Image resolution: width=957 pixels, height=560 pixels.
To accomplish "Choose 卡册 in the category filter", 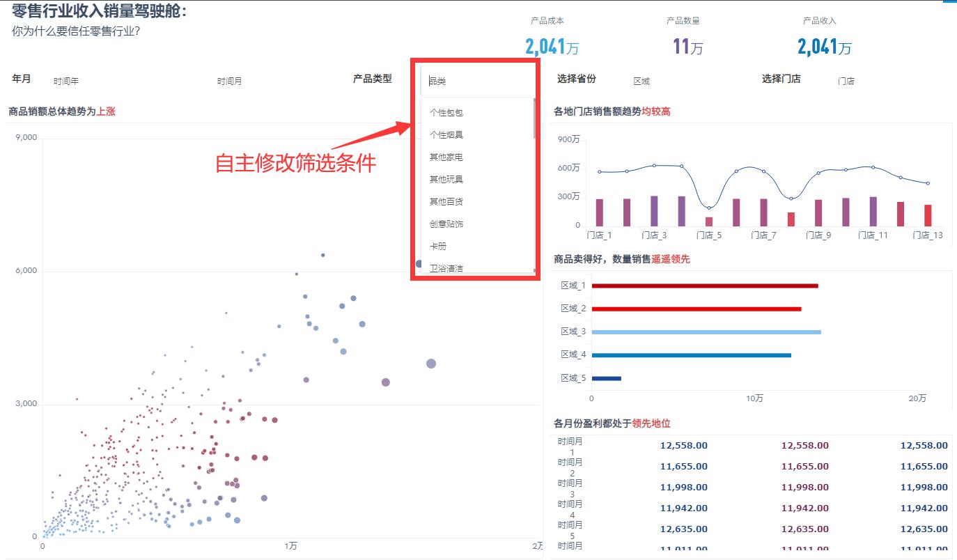I will pos(437,246).
